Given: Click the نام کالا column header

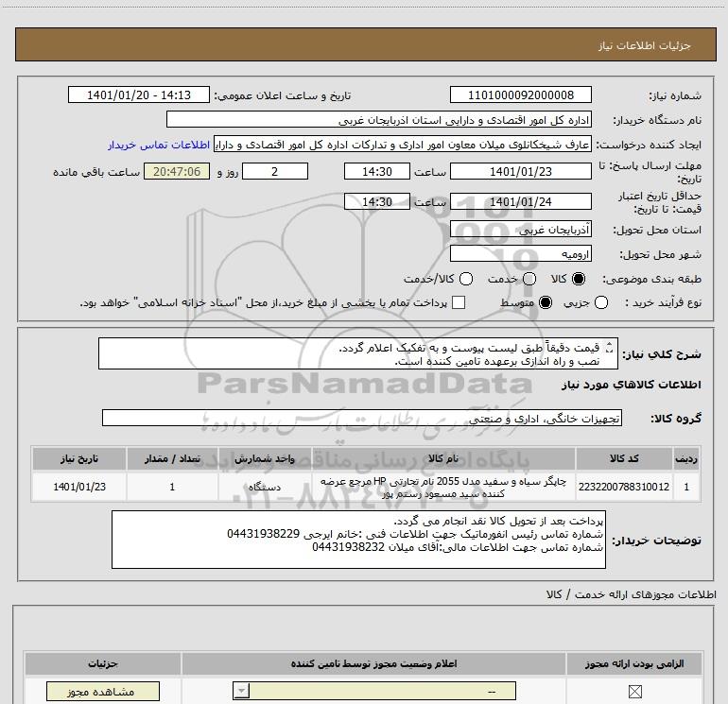Looking at the screenshot, I should point(442,458).
